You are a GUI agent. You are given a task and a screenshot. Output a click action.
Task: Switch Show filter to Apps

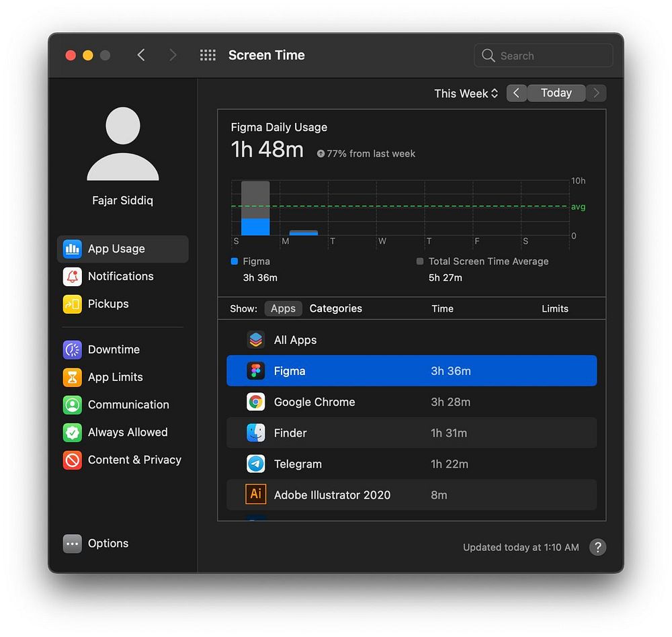284,308
